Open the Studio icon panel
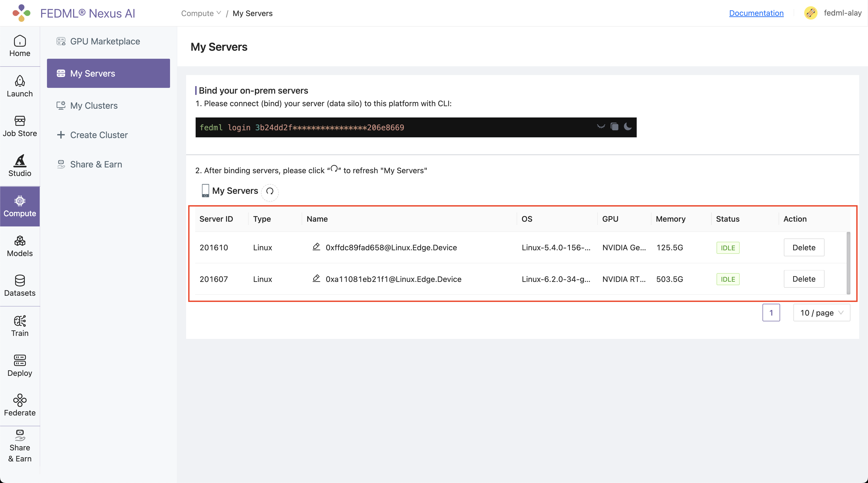Viewport: 868px width, 483px height. tap(20, 166)
